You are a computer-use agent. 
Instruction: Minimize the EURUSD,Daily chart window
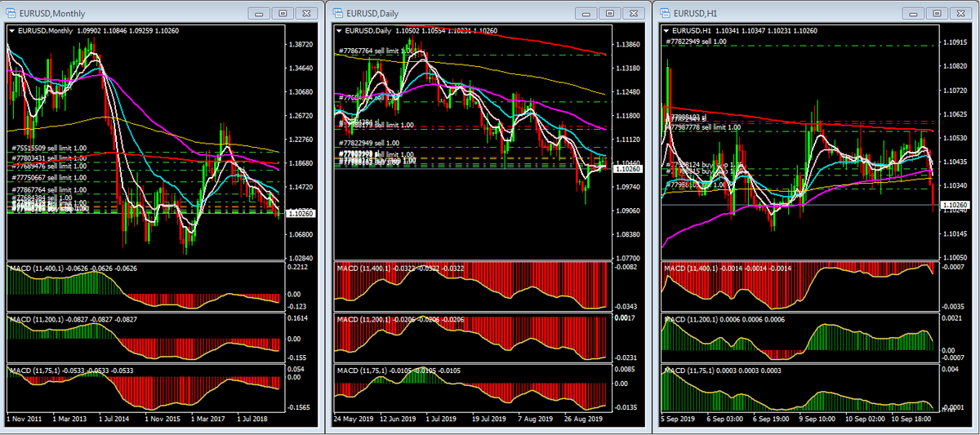[587, 13]
